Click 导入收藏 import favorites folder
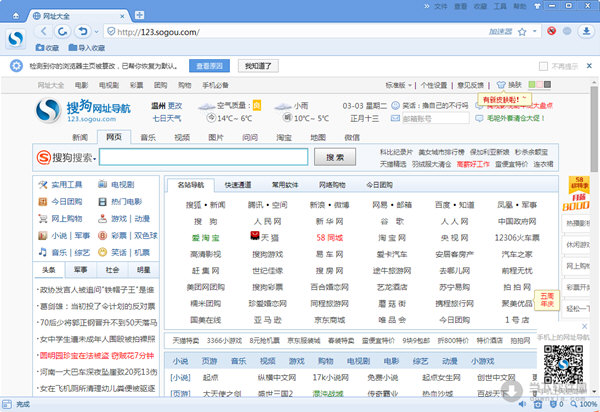Screen dimensions: 600x412 [87, 48]
